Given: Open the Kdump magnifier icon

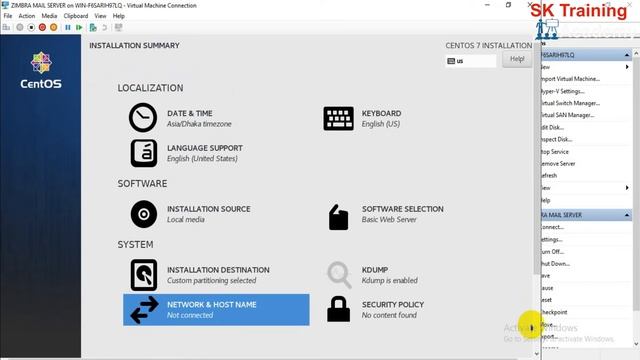Looking at the screenshot, I should (339, 275).
